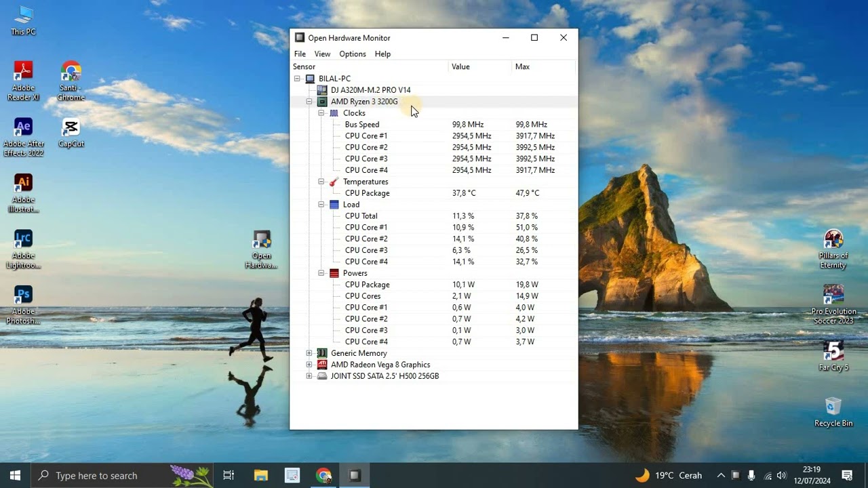The height and width of the screenshot is (488, 868).
Task: Collapse the Load section
Action: pos(321,205)
